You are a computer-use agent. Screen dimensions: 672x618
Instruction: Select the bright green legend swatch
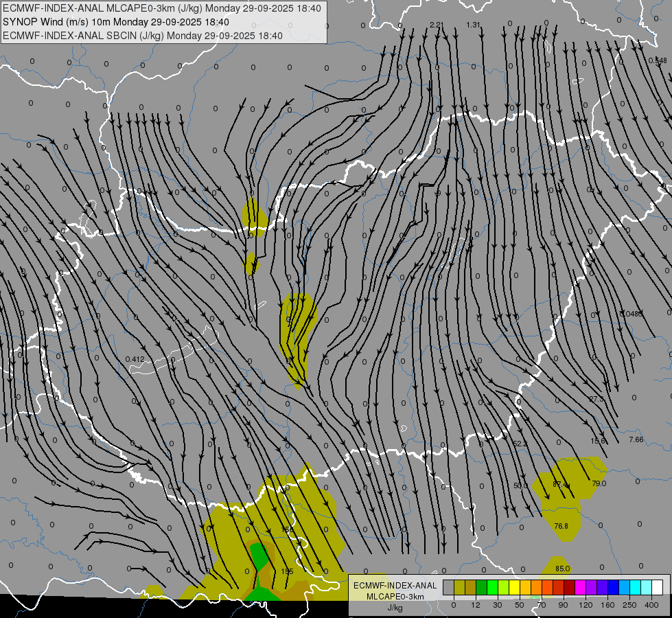click(492, 587)
